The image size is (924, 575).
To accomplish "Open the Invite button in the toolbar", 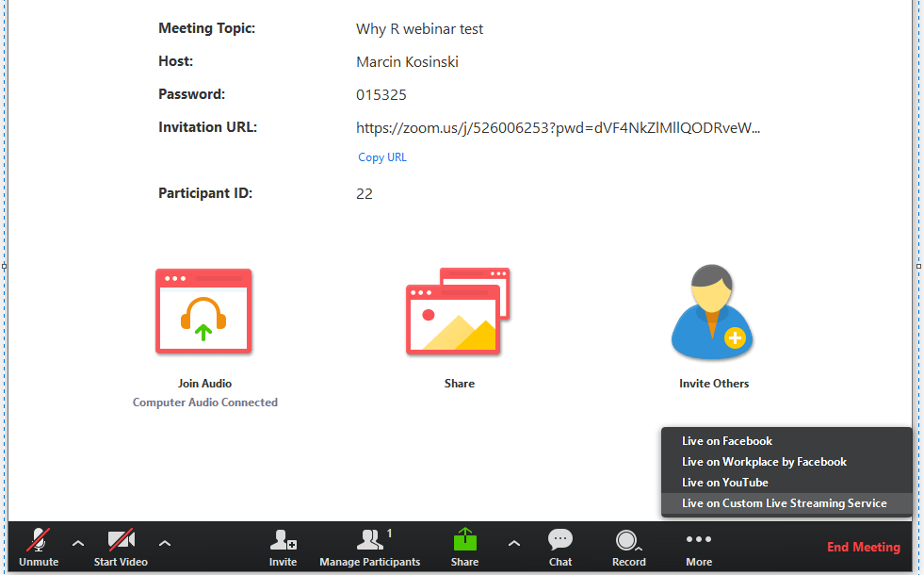I will point(283,548).
